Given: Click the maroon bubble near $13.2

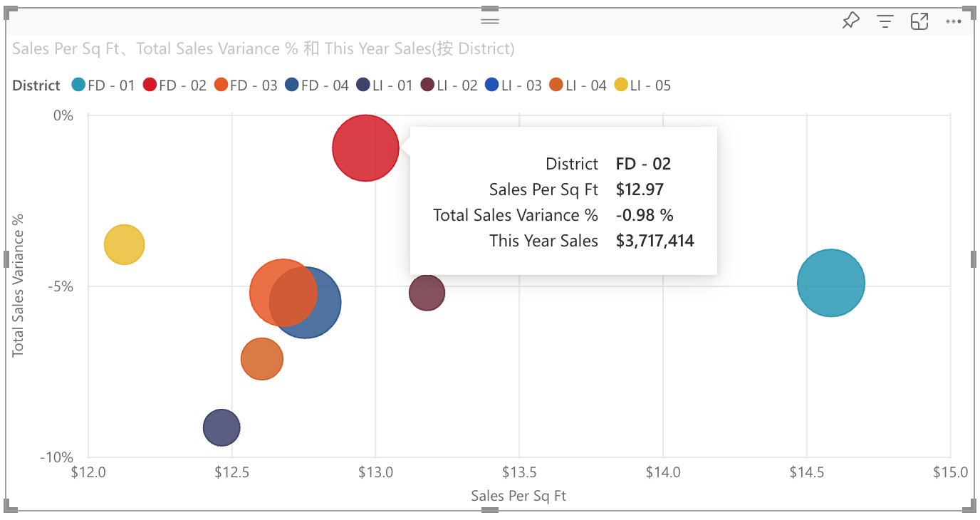Looking at the screenshot, I should 427,293.
